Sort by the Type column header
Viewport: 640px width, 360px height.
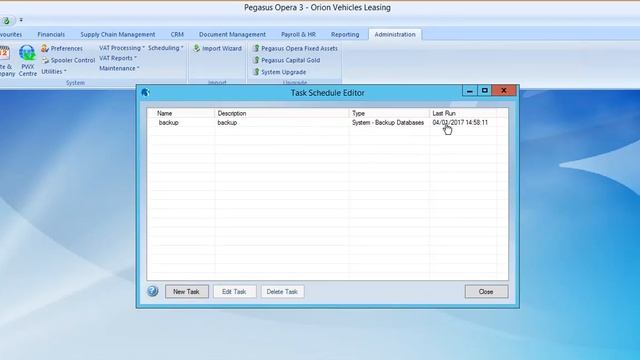tap(389, 113)
